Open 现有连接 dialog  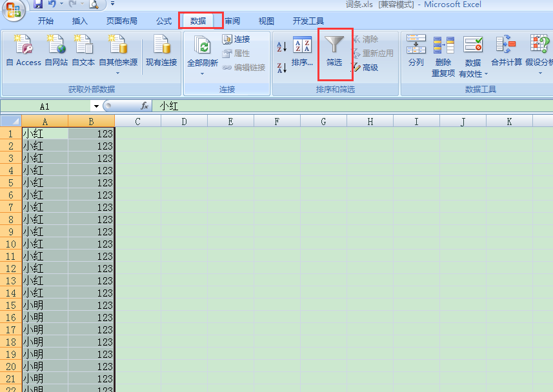(161, 50)
